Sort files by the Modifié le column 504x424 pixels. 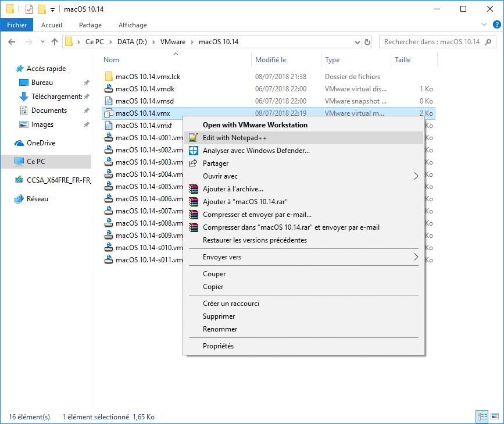(271, 60)
